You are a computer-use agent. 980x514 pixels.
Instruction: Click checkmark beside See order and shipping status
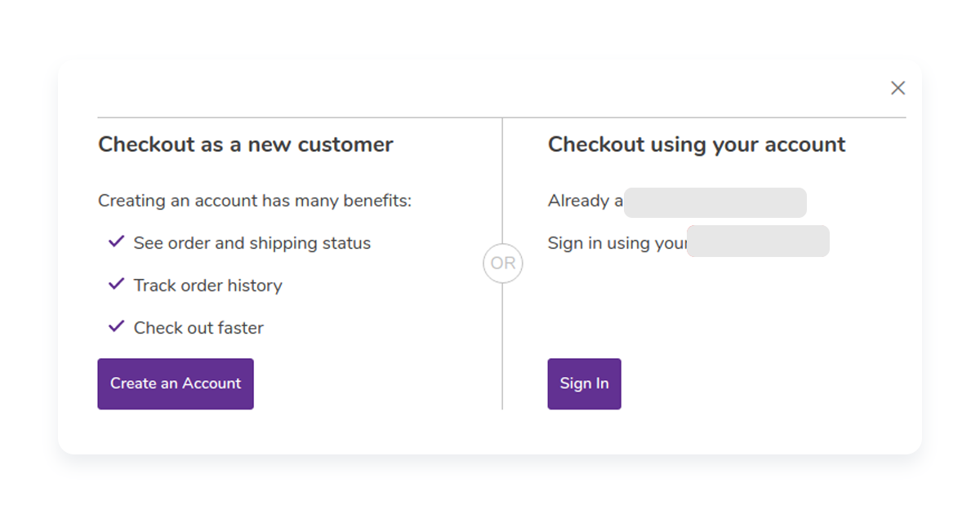click(116, 242)
